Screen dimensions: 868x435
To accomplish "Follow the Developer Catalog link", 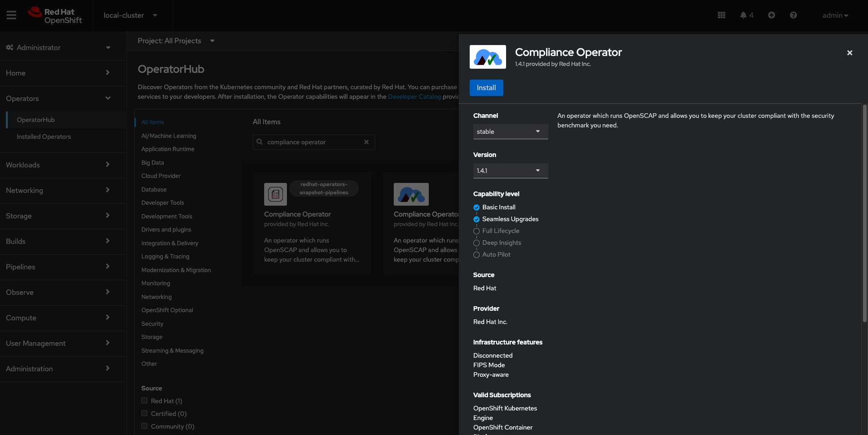I will (x=414, y=96).
